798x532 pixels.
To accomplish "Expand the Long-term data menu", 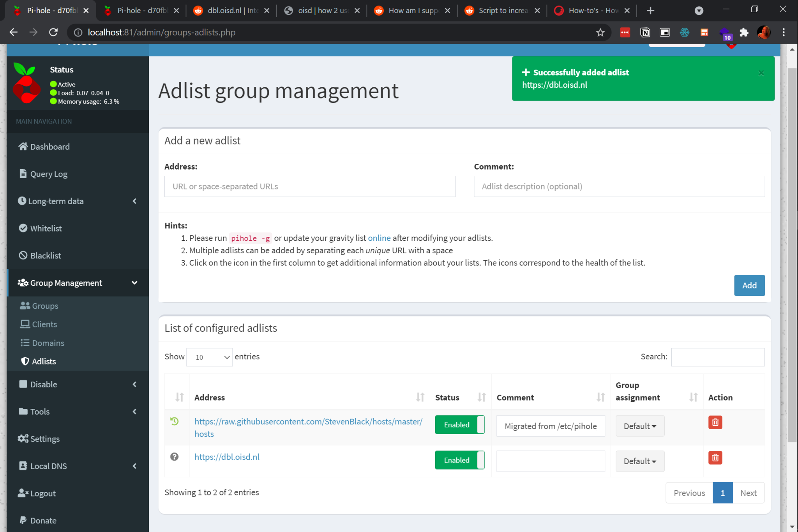I will coord(78,201).
